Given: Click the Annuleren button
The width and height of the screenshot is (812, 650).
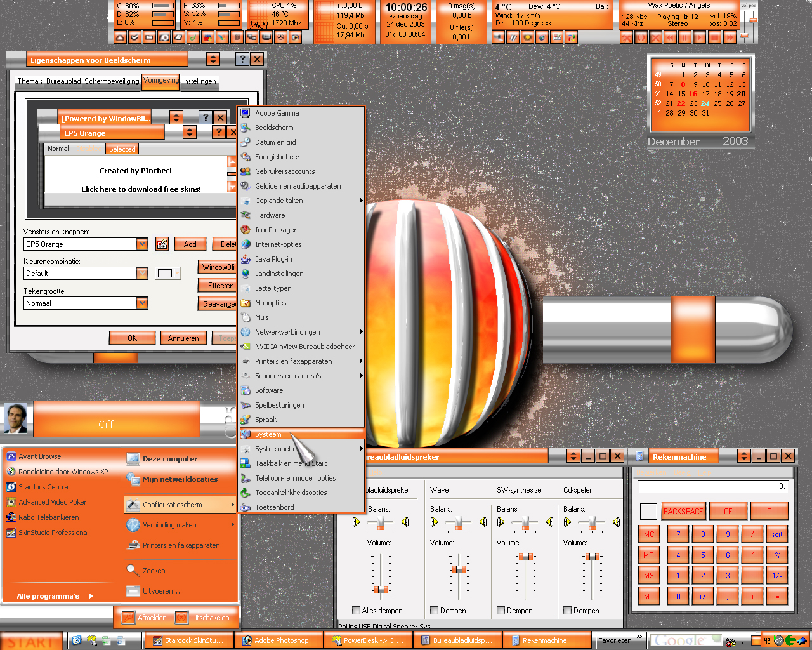Looking at the screenshot, I should click(x=183, y=338).
